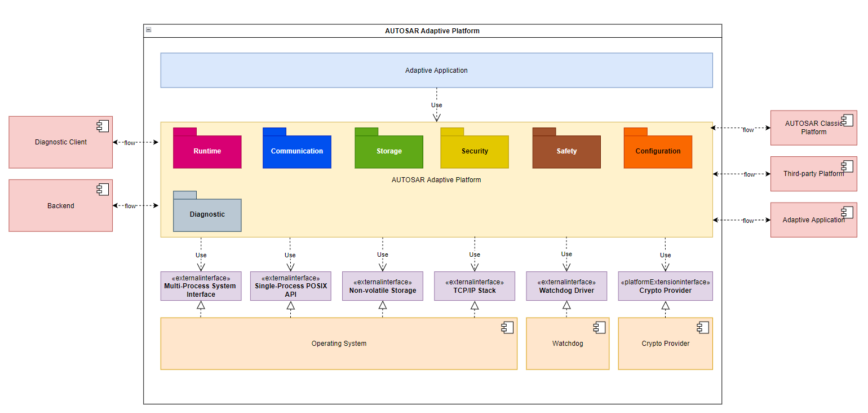
Task: Click the flow label beside Backend
Action: click(x=130, y=206)
